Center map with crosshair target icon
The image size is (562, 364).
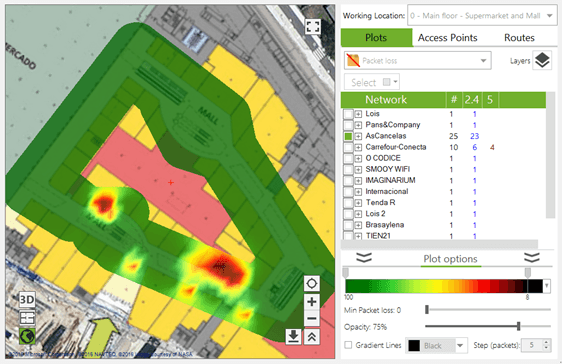pyautogui.click(x=311, y=284)
